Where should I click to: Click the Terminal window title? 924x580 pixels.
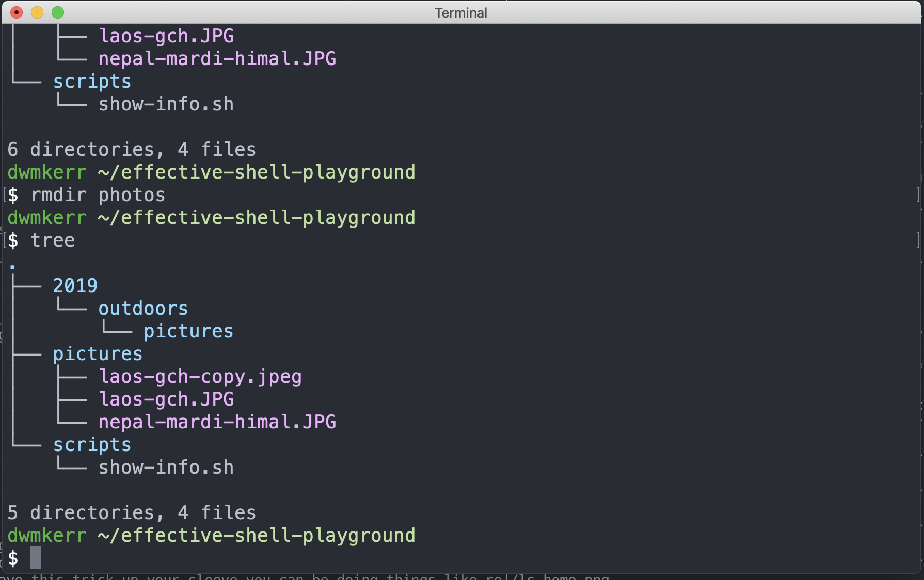[461, 13]
